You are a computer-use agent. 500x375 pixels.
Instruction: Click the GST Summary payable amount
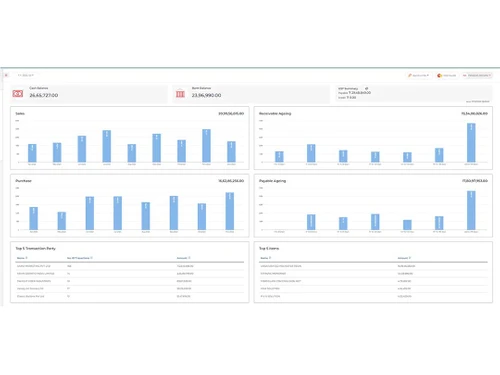point(359,93)
